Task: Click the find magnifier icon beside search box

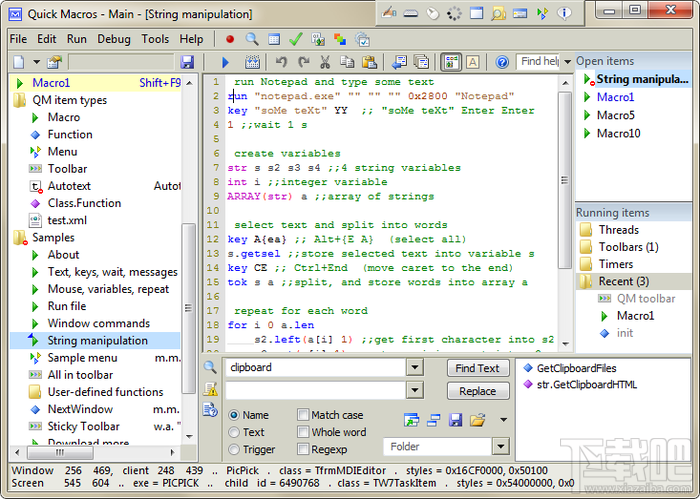Action: click(210, 367)
